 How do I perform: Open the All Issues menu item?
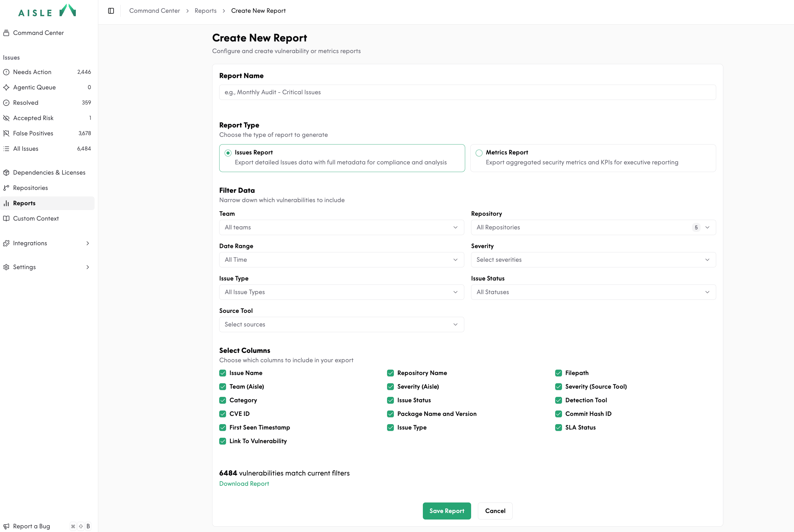coord(47,148)
